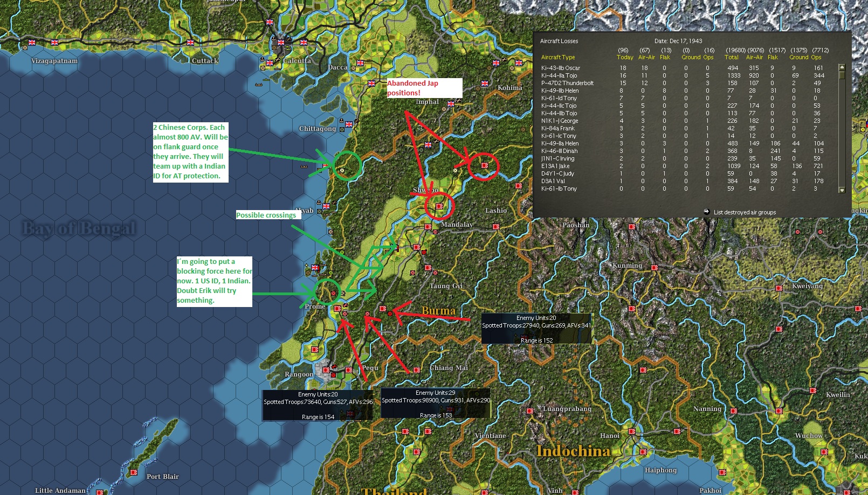The image size is (868, 495).
Task: Pick the British flag at Chittagong
Action: (349, 125)
